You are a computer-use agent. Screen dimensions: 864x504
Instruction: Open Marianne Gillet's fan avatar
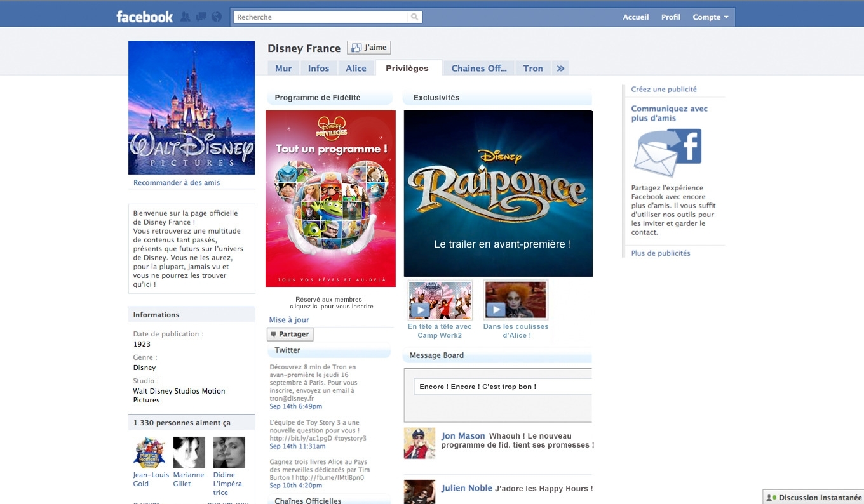189,453
